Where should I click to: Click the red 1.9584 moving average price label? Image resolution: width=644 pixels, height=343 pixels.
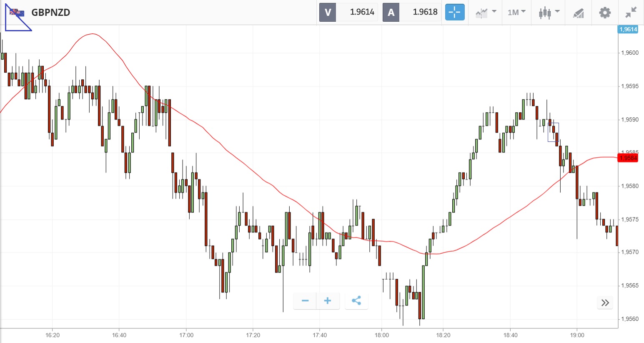coord(628,158)
